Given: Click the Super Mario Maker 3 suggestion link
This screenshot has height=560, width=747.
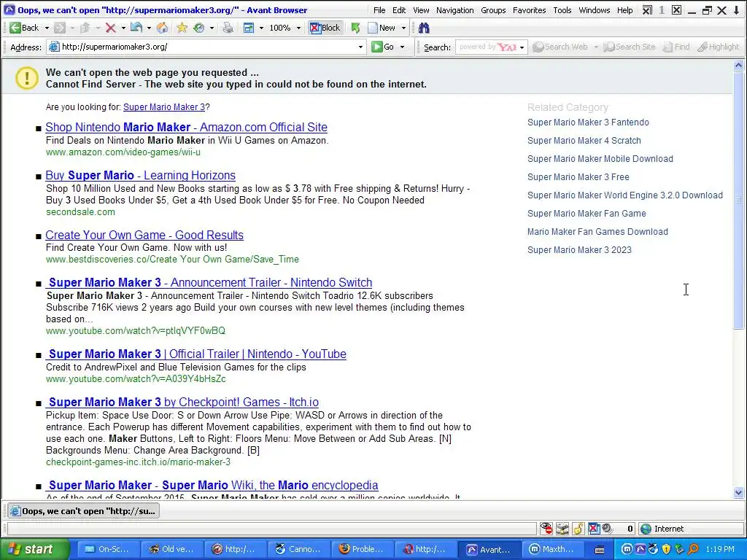Looking at the screenshot, I should pos(164,107).
